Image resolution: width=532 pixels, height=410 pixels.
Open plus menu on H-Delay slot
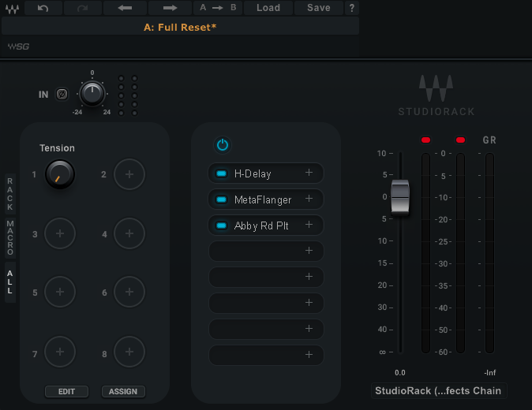pos(309,173)
